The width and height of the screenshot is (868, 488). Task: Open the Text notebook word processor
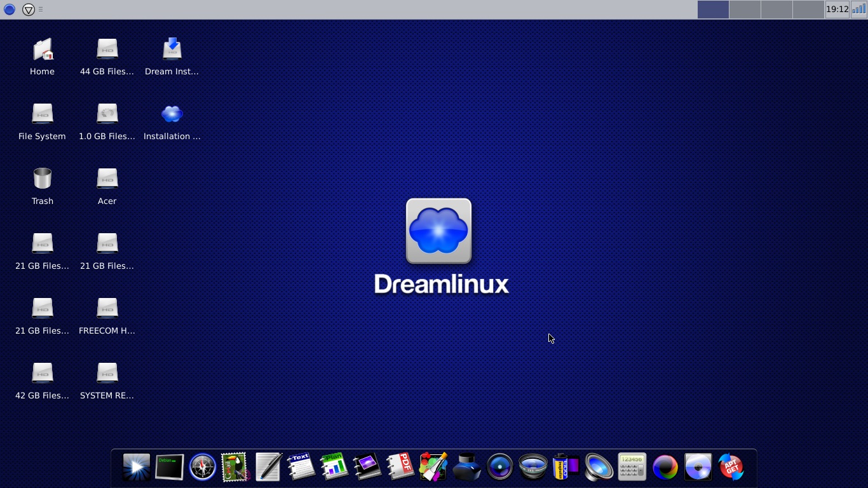click(x=301, y=467)
